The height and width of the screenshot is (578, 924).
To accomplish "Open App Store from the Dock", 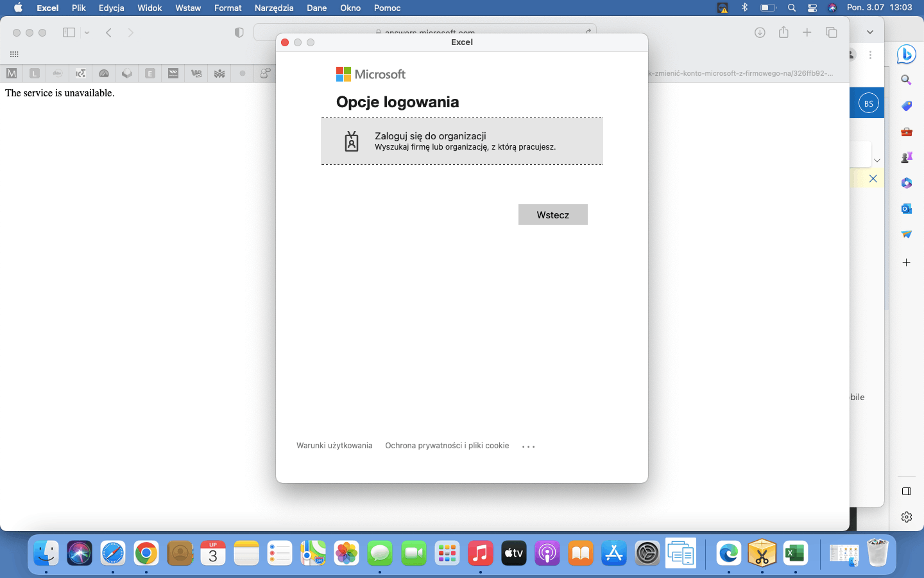I will tap(614, 553).
